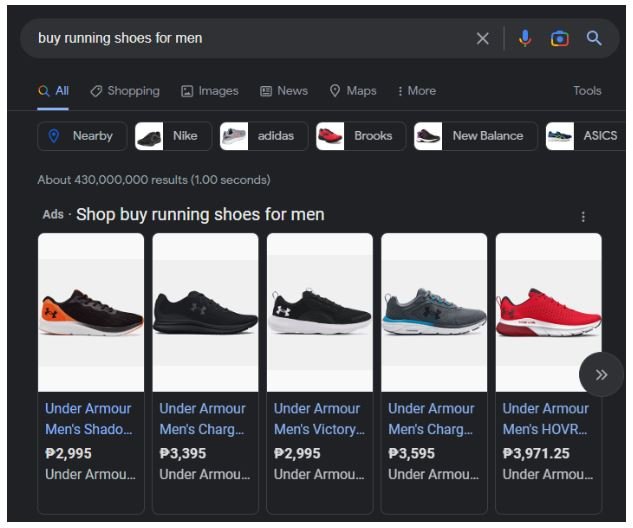Image resolution: width=633 pixels, height=528 pixels.
Task: Clear the search query with the X icon
Action: click(482, 39)
